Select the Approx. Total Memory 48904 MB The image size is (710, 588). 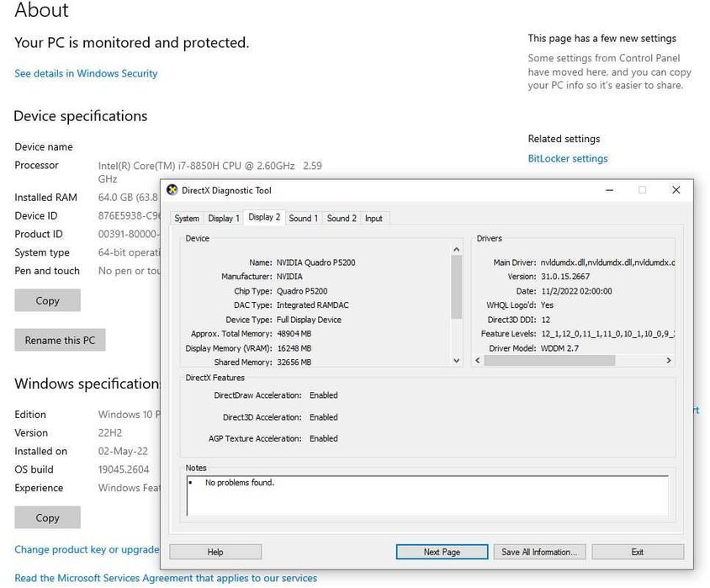tap(294, 334)
